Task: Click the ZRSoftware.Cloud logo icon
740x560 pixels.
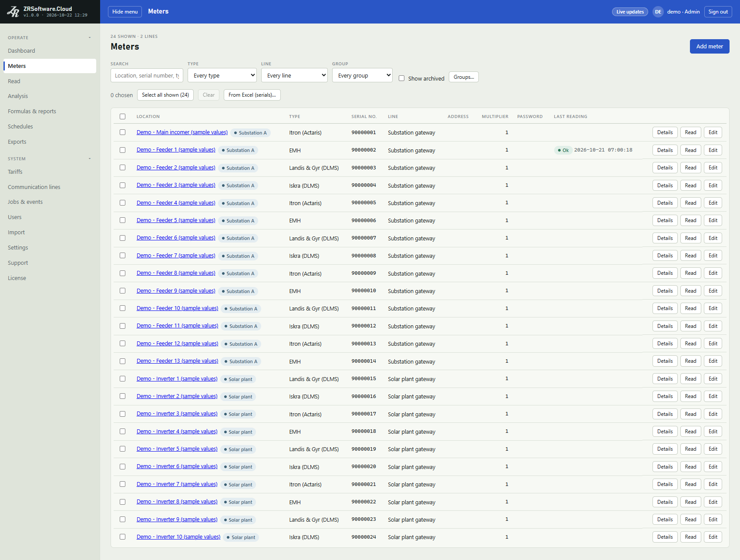Action: click(x=13, y=12)
